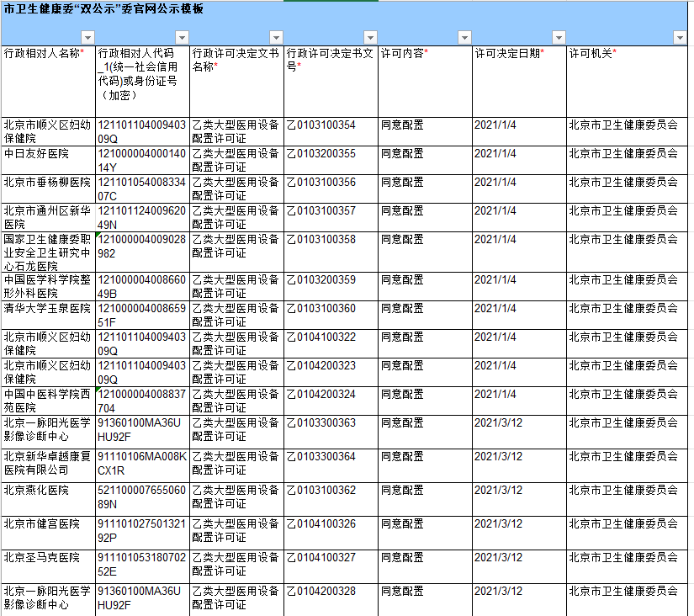Click 北京一脉阳光医学影像诊断中心 in the 乙0103300363 row
694x616 pixels.
point(48,433)
